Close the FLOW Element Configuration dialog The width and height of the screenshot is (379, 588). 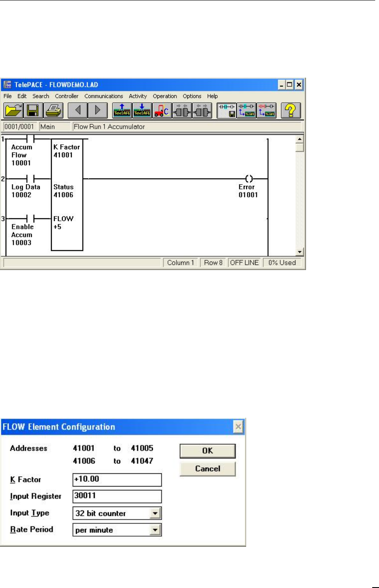(239, 427)
